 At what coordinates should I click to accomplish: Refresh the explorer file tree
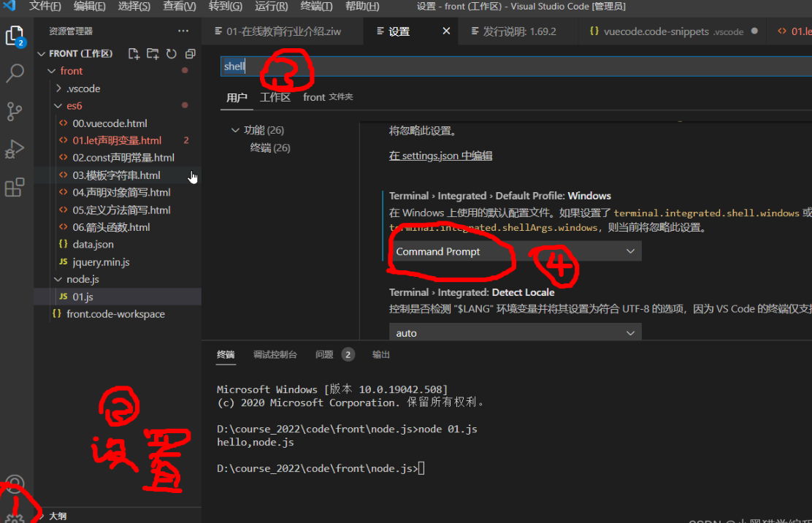[x=172, y=54]
